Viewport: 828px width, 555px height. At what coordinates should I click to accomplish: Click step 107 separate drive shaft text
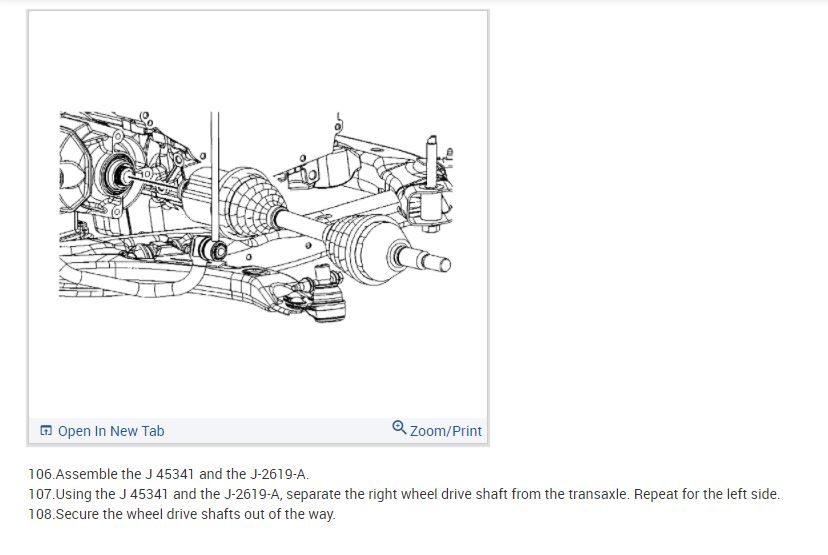coord(328,494)
